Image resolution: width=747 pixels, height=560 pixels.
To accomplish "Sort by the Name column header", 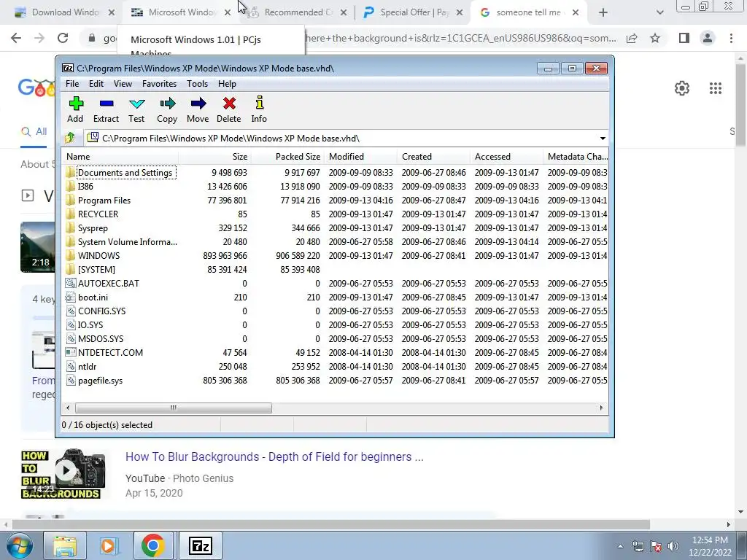I will tap(120, 157).
